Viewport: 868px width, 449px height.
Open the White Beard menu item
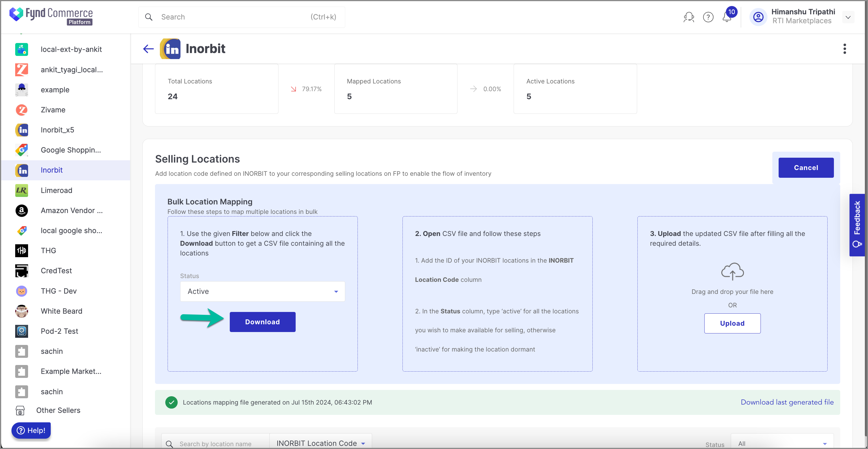click(66, 311)
